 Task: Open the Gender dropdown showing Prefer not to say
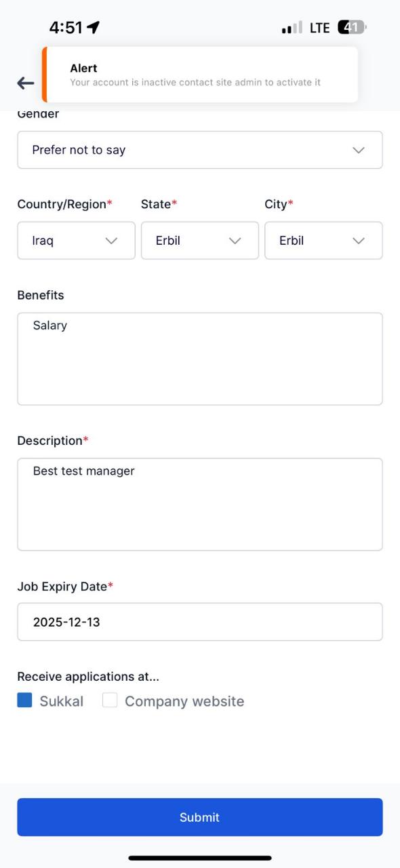click(x=200, y=150)
